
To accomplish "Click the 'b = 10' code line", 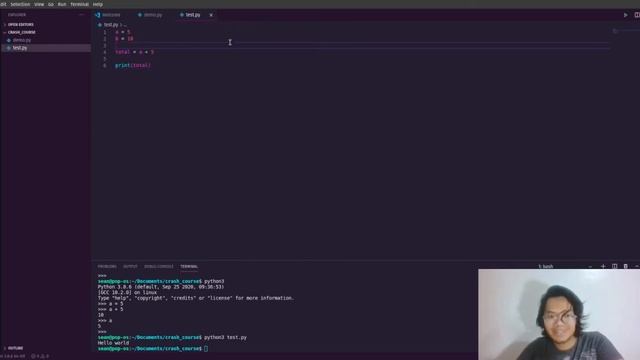I will pyautogui.click(x=124, y=39).
